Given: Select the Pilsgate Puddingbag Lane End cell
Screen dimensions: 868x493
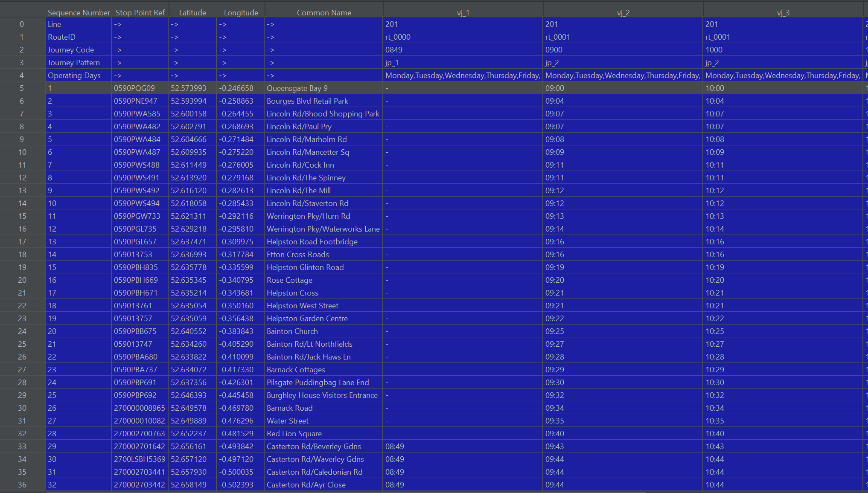Looking at the screenshot, I should click(324, 383).
